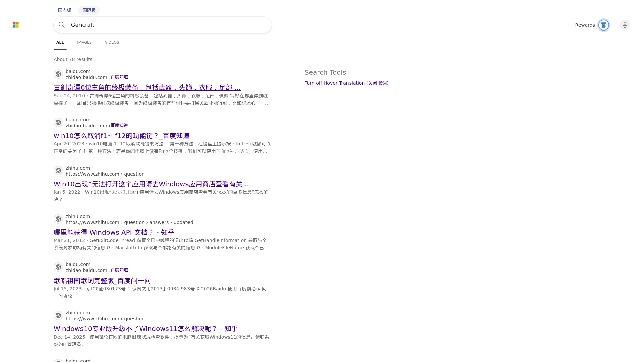Click baidu.com site name above win10怎么取消f1 result
Screen dimensions: 644x362
(78, 120)
